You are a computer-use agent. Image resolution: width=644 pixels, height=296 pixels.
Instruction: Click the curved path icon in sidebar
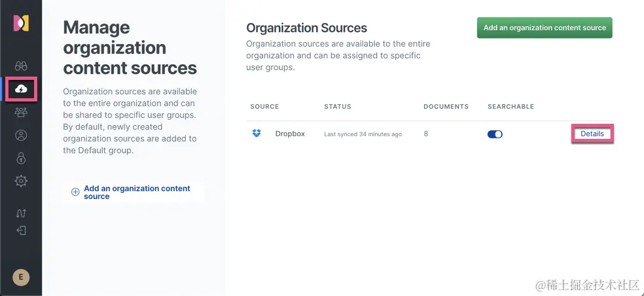[x=21, y=213]
